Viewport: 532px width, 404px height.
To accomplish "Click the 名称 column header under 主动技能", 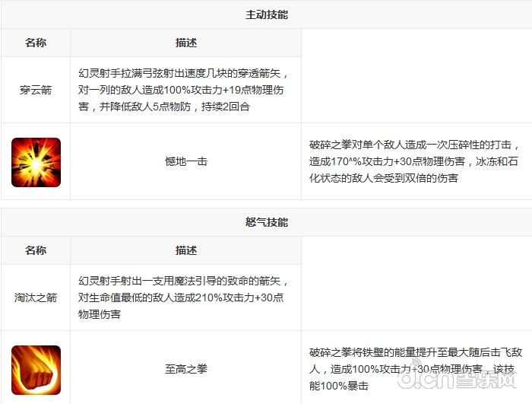I will click(36, 43).
